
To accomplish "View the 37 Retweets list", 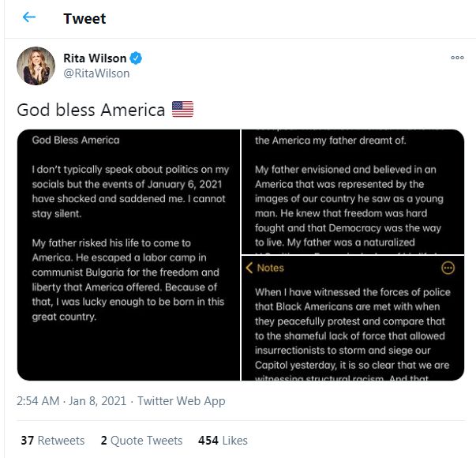I will coord(51,441).
